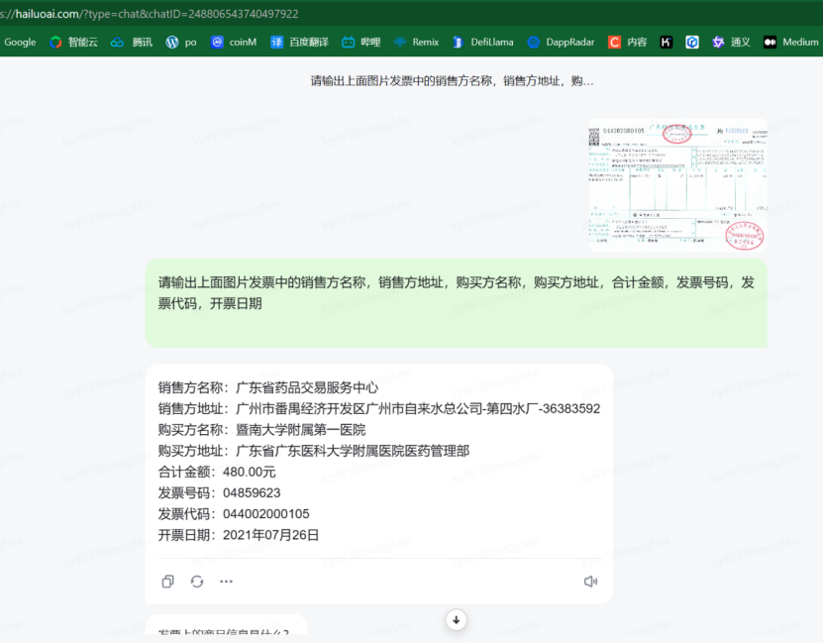Image resolution: width=823 pixels, height=644 pixels.
Task: Open the Google bookmark
Action: [x=20, y=42]
